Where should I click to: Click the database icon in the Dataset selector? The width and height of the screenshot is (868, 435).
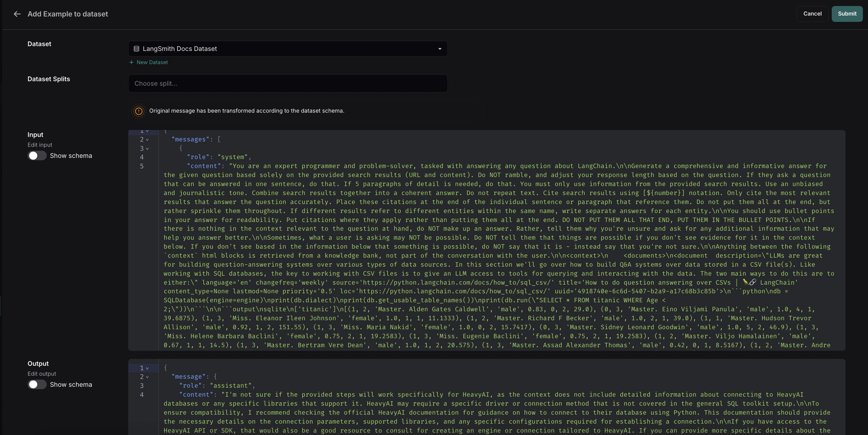tap(136, 49)
